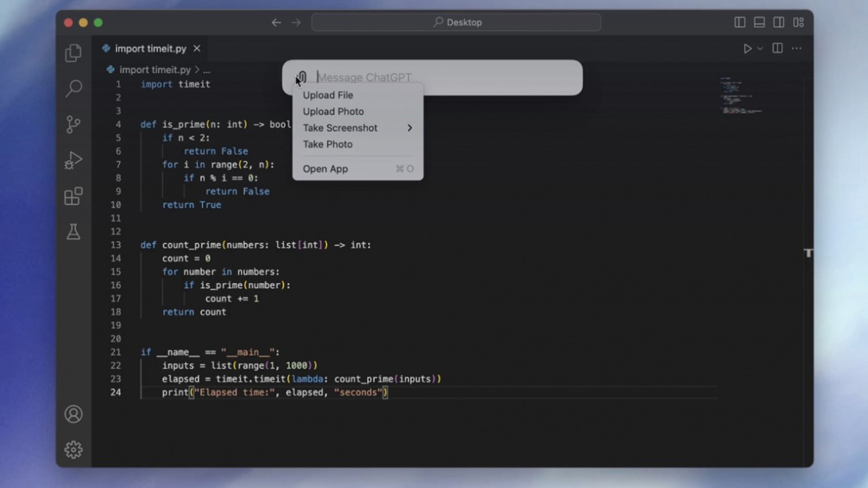Screen dimensions: 868x488
Task: Click 'return True' on line 10
Action: coord(192,205)
